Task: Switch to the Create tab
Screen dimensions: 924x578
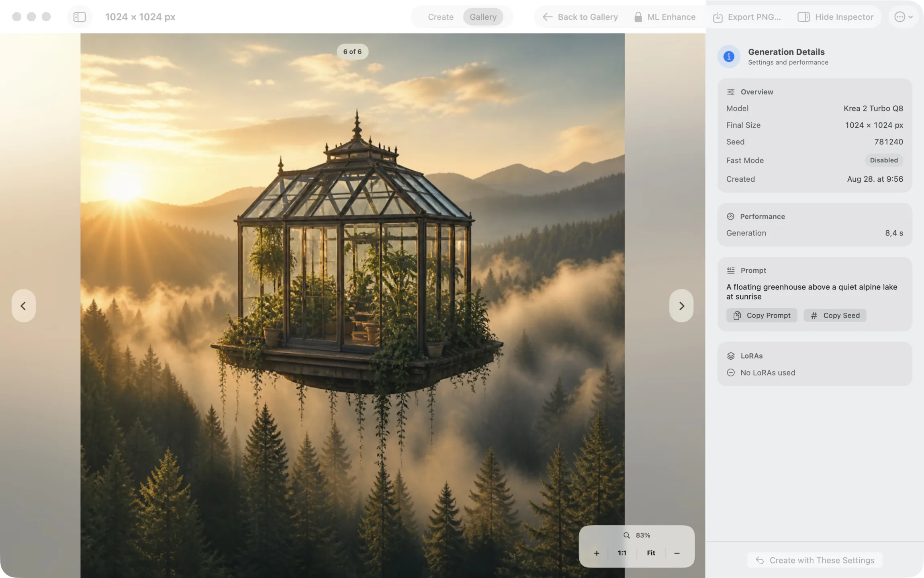Action: coord(440,17)
